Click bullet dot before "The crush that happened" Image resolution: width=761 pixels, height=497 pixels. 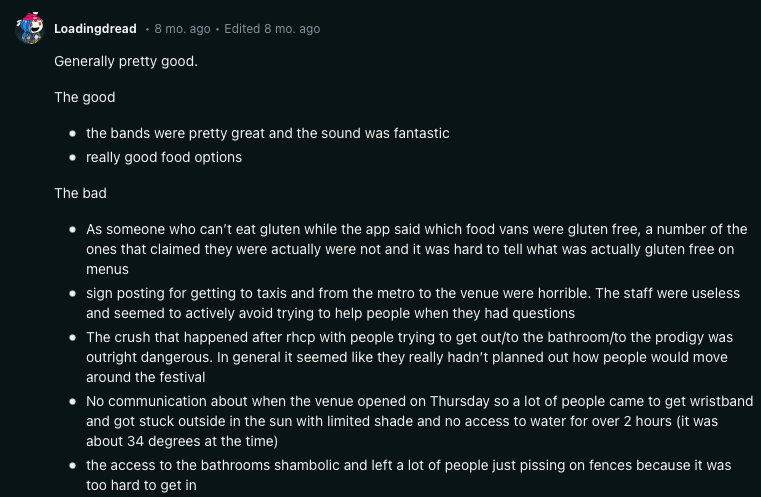[x=73, y=337]
